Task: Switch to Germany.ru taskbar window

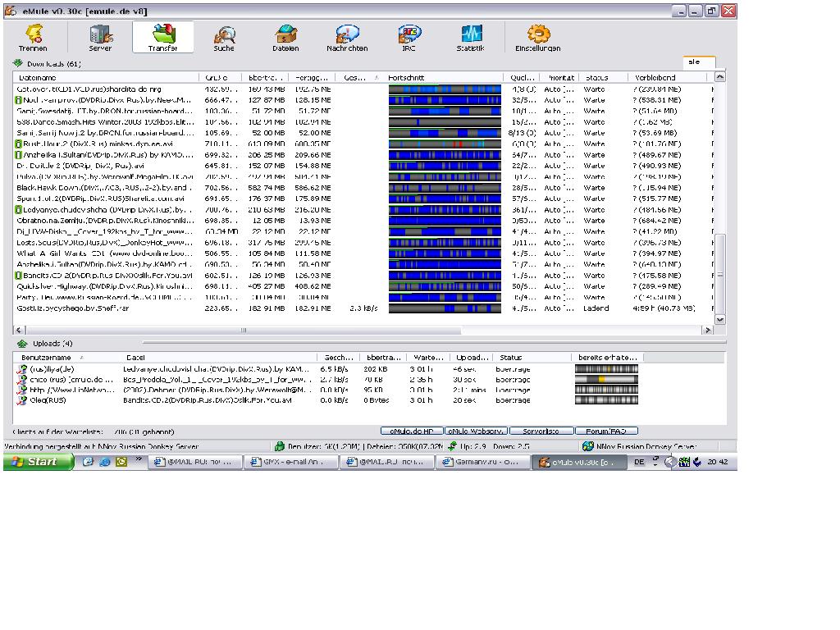Action: pyautogui.click(x=482, y=462)
